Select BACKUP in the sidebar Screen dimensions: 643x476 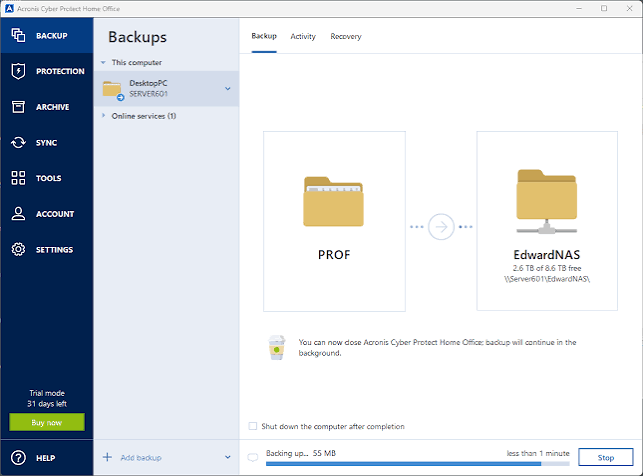[47, 35]
